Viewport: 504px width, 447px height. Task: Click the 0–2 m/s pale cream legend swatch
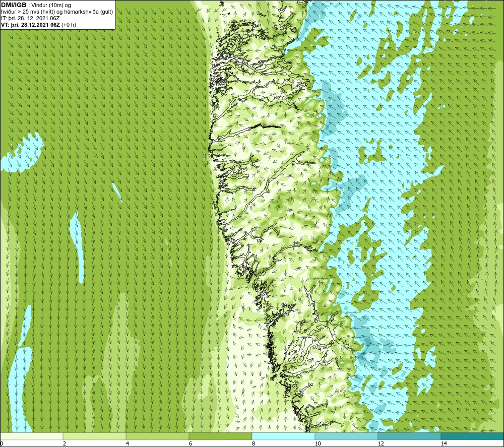coord(32,436)
